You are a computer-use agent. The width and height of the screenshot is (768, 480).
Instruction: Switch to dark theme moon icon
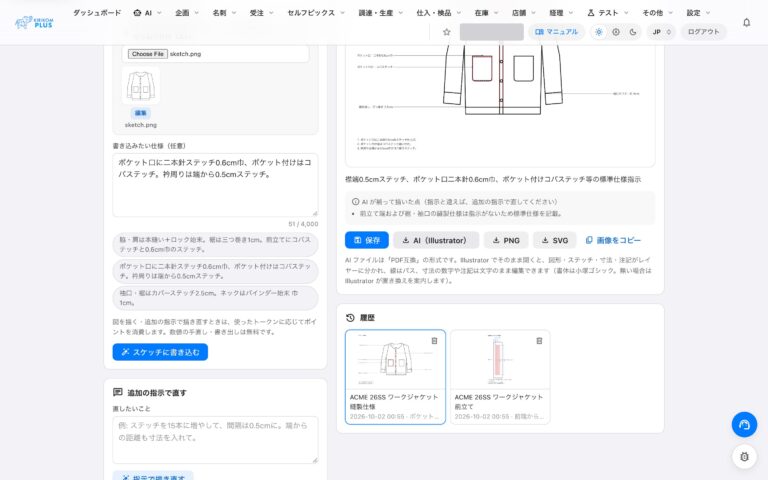coord(632,32)
